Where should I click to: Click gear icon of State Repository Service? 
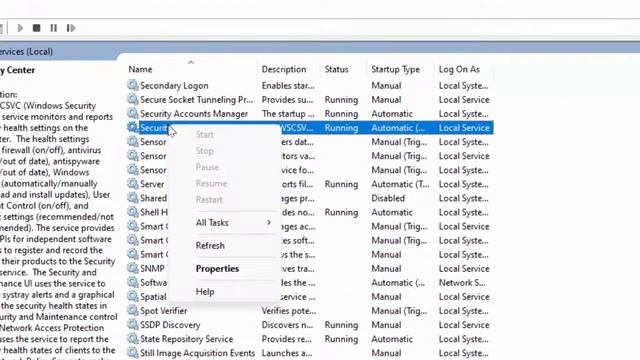pyautogui.click(x=132, y=338)
